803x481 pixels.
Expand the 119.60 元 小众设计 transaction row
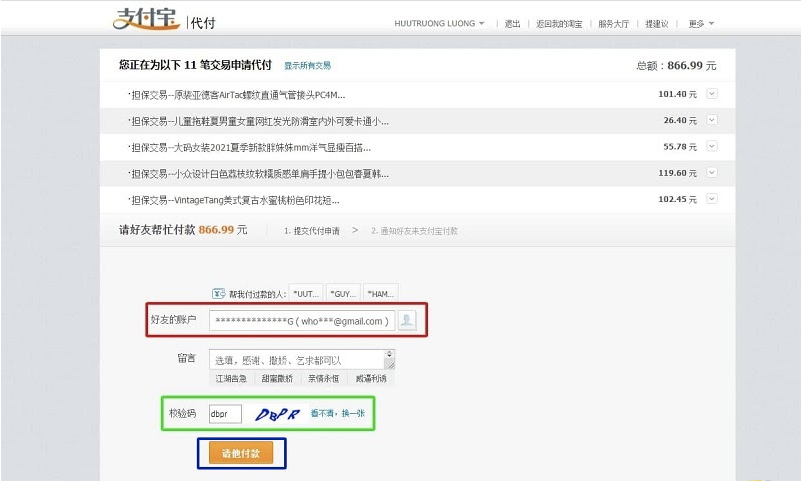pos(712,173)
